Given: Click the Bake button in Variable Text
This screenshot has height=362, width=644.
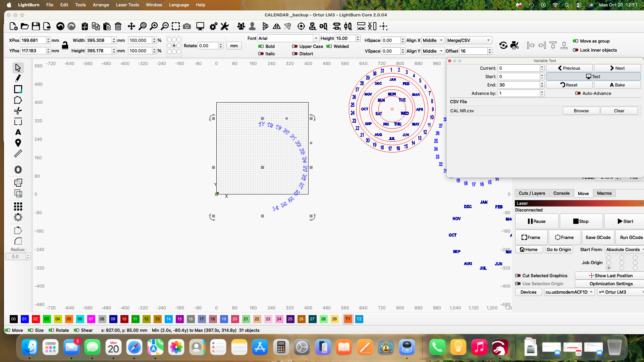Looking at the screenshot, I should click(x=617, y=85).
